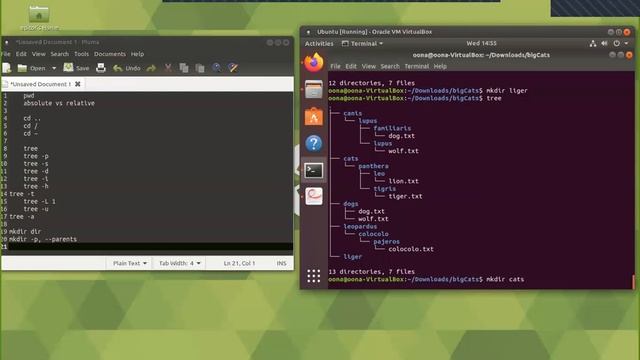Open Pluma's View menu
The image size is (640, 360).
click(39, 54)
